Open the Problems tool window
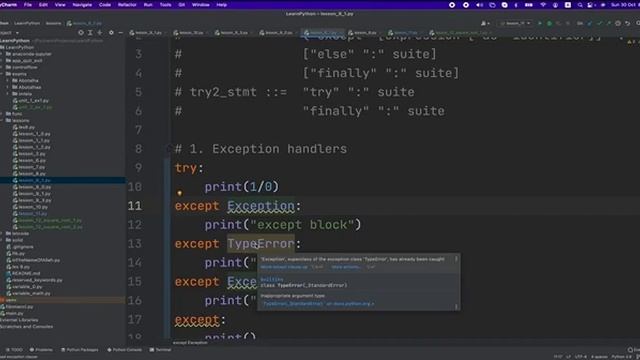This screenshot has width=640, height=360. 41,350
